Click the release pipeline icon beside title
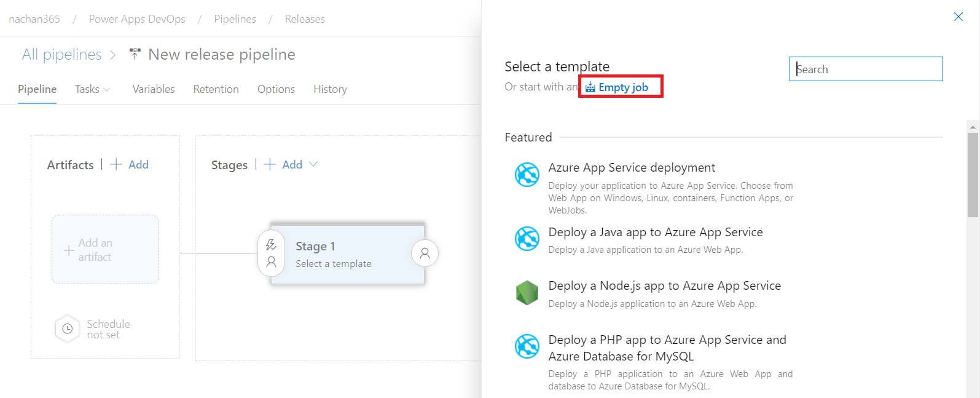 [135, 54]
